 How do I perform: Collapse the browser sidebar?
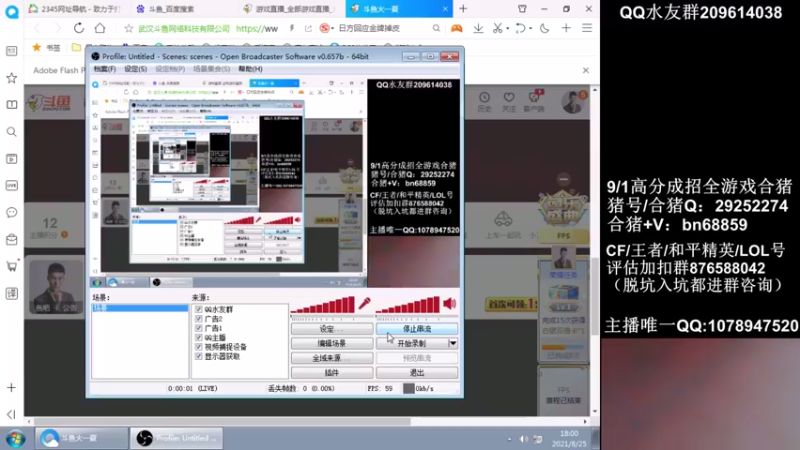(11, 414)
